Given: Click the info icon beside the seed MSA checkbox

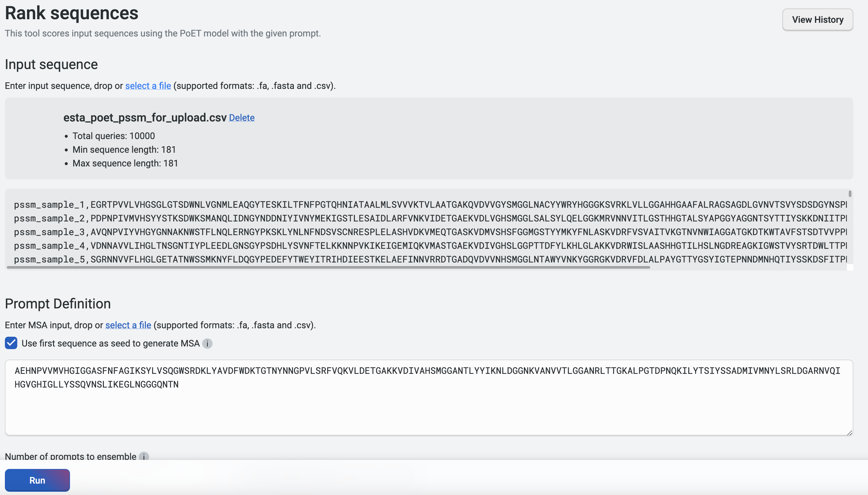Looking at the screenshot, I should [207, 344].
